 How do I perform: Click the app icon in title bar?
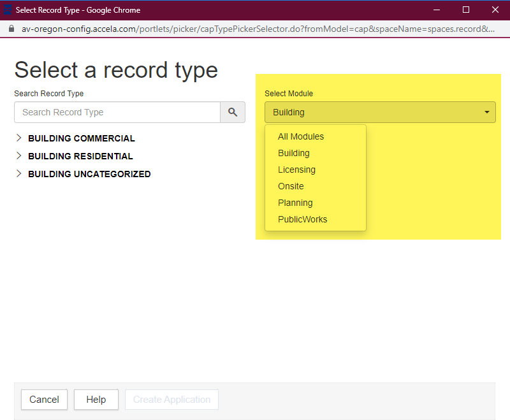point(8,10)
